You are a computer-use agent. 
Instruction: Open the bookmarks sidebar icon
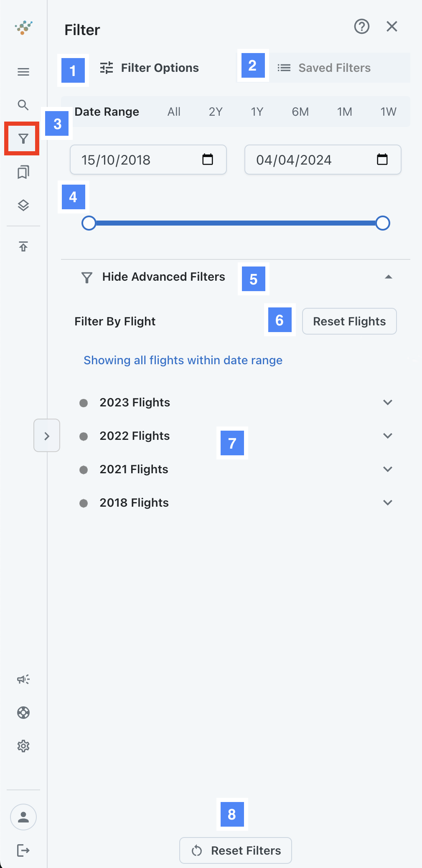pyautogui.click(x=23, y=172)
